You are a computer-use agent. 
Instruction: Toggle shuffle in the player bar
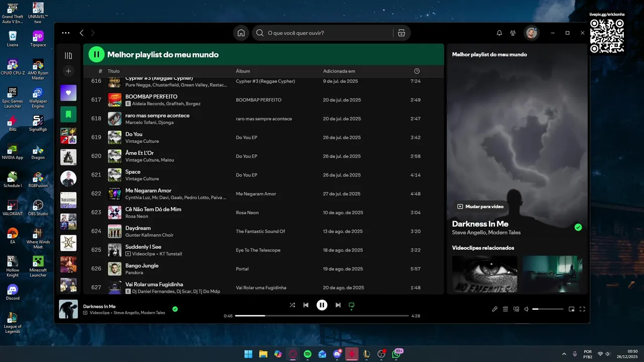292,305
